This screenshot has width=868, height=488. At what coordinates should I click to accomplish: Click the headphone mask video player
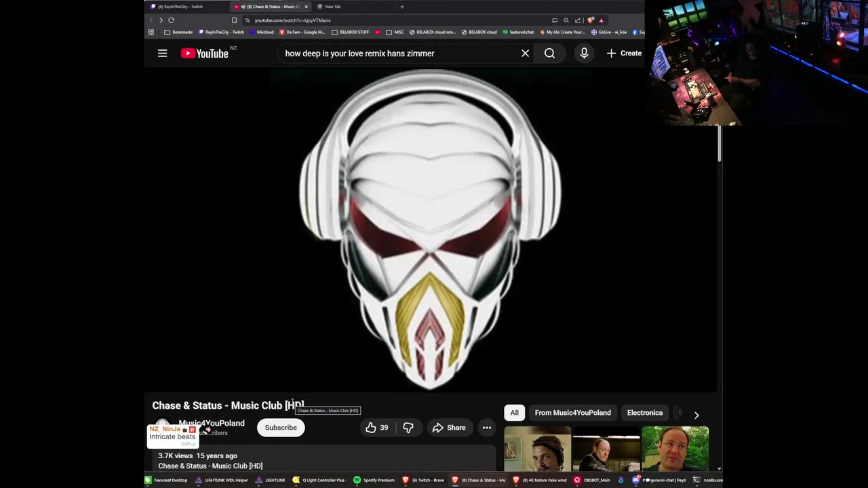coord(431,230)
